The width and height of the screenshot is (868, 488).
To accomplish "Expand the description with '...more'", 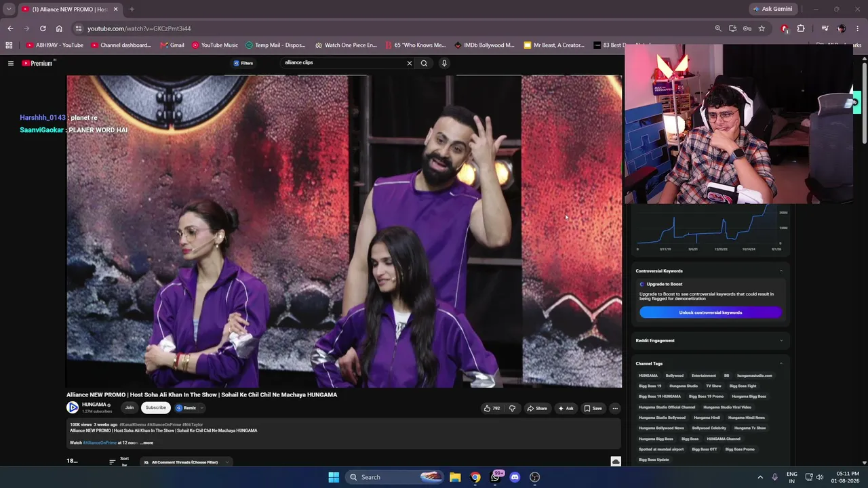I will coord(146,443).
